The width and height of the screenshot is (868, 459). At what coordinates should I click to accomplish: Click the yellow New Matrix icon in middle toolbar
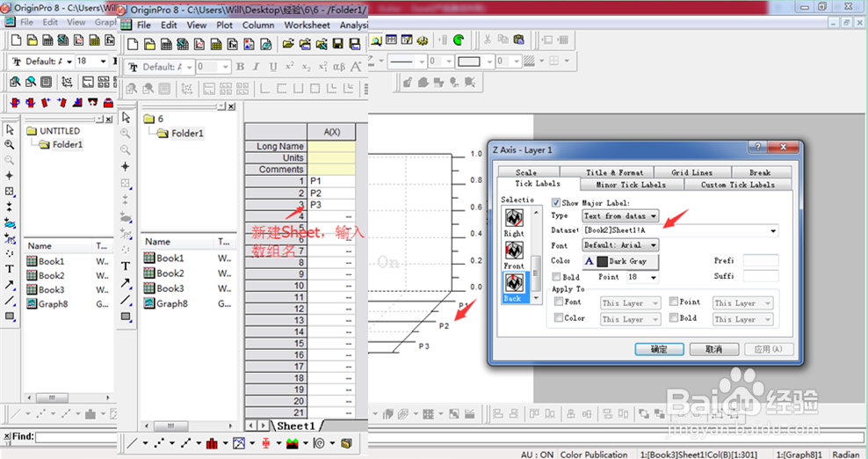click(x=216, y=45)
